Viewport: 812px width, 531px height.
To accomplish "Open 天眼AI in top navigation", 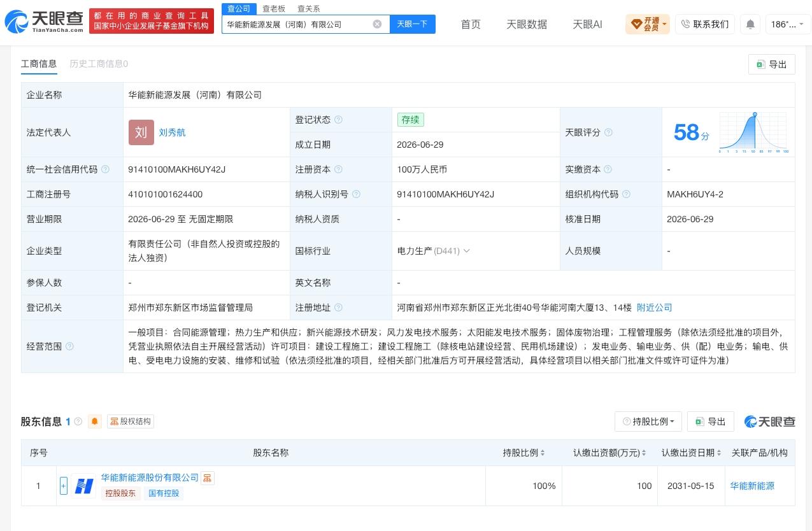I will 587,24.
